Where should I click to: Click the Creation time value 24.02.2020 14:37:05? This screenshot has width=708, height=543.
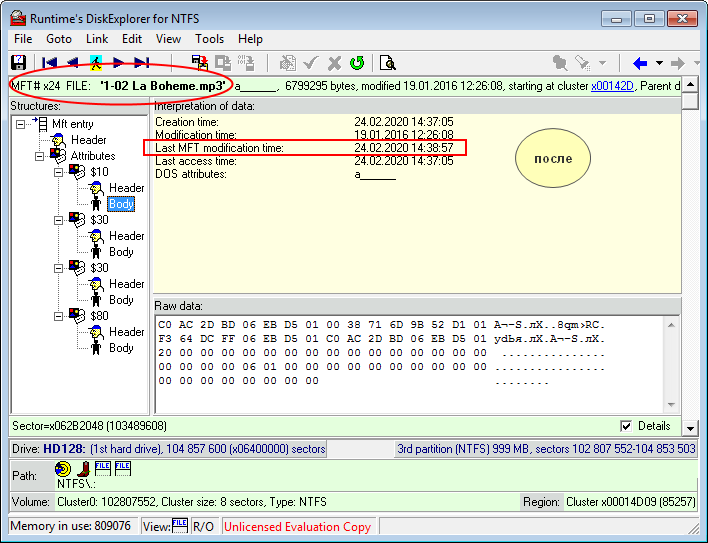(404, 122)
